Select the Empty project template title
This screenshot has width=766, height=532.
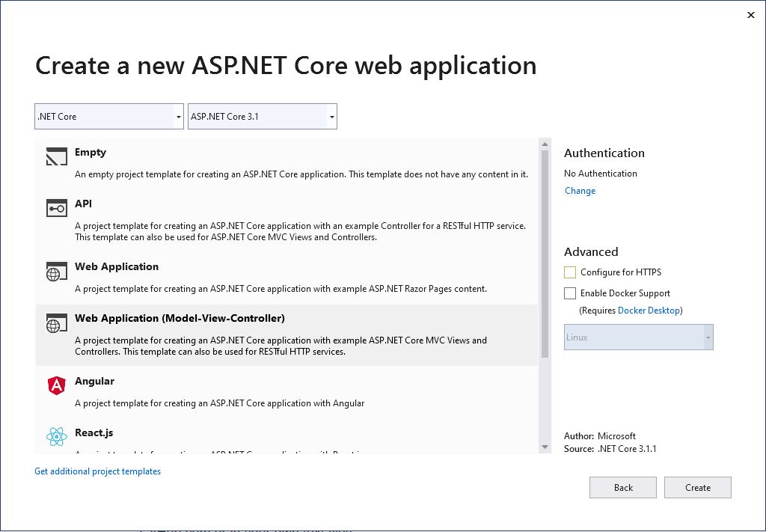(x=91, y=153)
